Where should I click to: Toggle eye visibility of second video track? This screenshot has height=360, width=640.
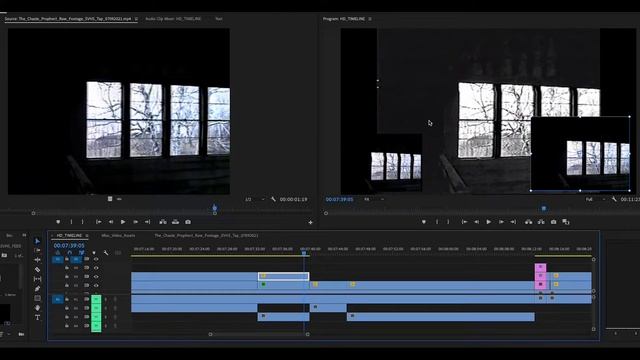click(x=96, y=268)
